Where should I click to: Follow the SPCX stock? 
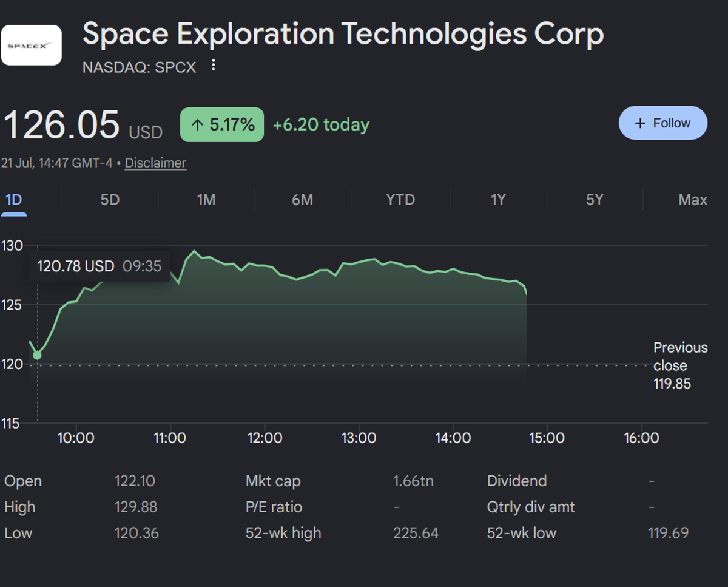tap(663, 123)
